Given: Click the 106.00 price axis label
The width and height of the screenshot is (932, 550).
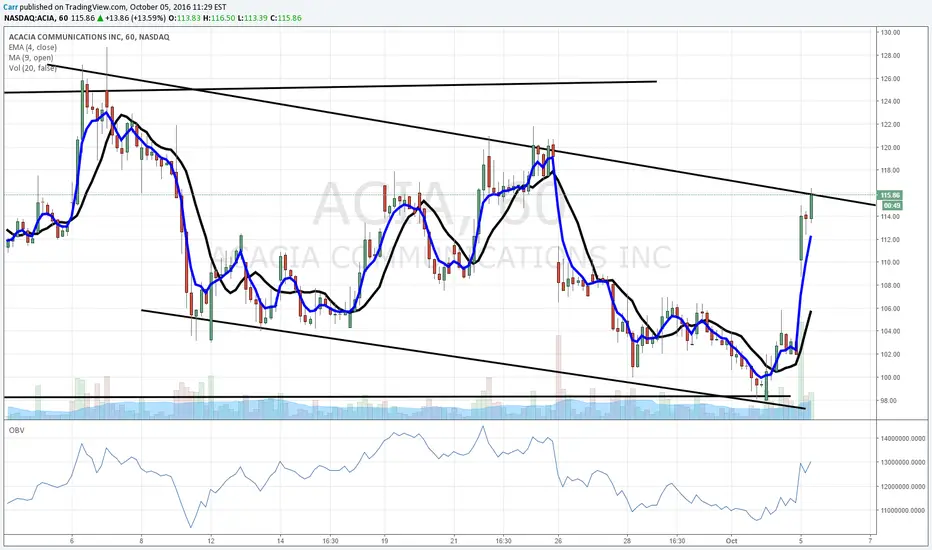Looking at the screenshot, I should (x=891, y=309).
